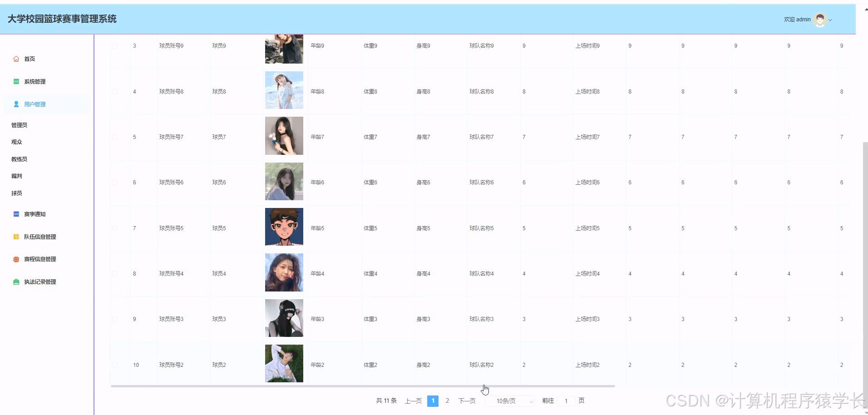The image size is (868, 415).
Task: Tick the checkbox for 球员2 row
Action: coord(114,365)
